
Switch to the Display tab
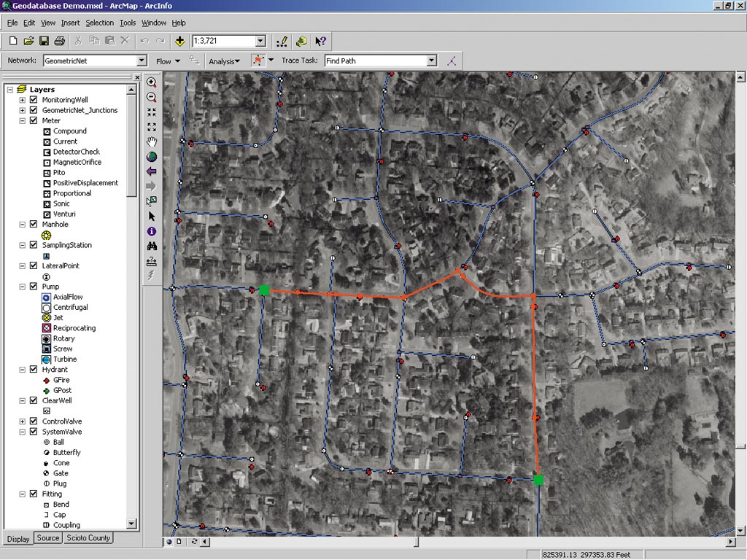pyautogui.click(x=18, y=539)
